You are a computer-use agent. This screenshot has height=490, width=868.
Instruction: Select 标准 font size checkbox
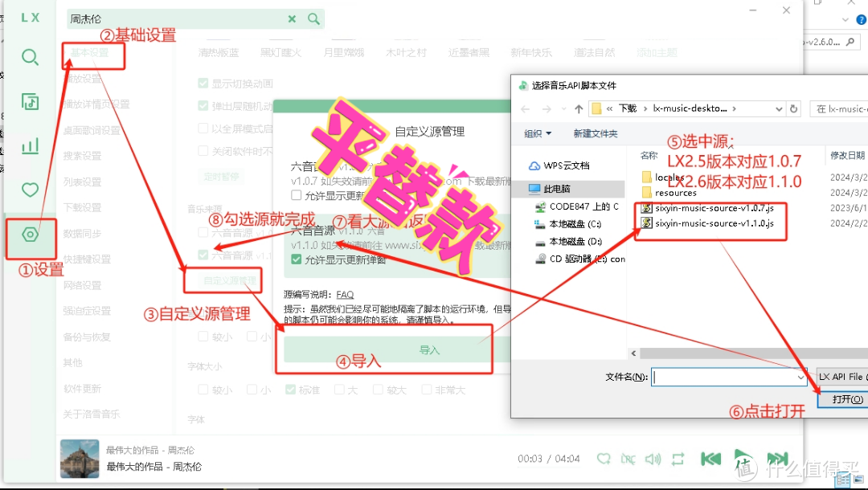coord(290,390)
